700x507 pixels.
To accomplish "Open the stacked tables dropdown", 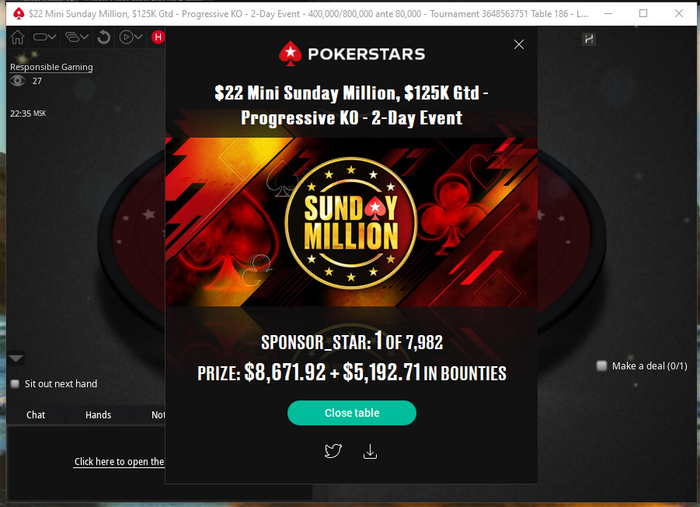I will click(x=77, y=37).
